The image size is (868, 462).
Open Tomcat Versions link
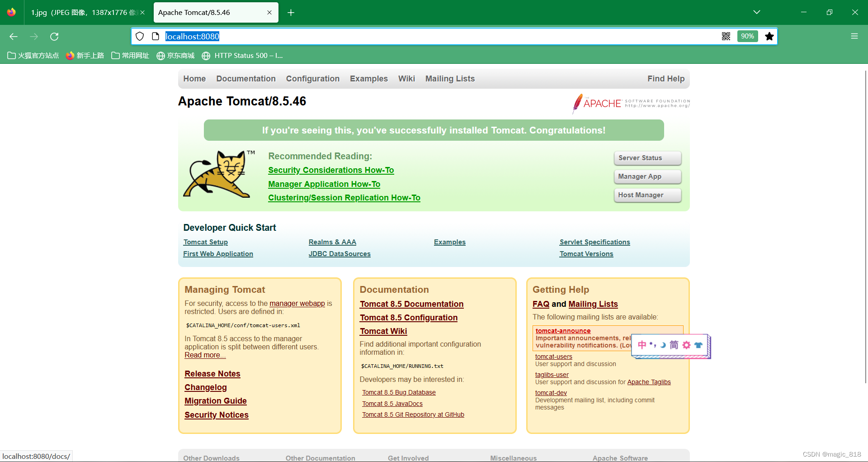(586, 254)
